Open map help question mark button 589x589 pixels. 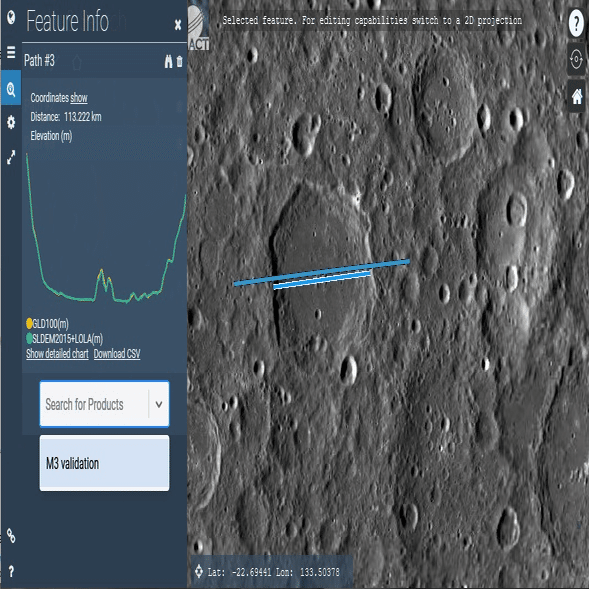point(576,23)
